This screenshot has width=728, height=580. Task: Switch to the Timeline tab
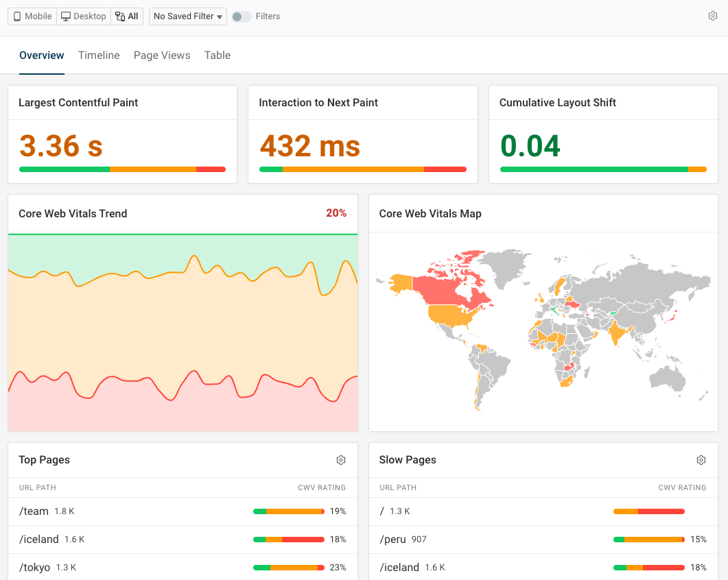99,56
